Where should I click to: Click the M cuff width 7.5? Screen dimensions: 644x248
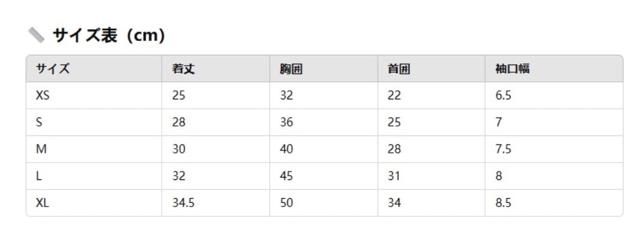coord(503,149)
